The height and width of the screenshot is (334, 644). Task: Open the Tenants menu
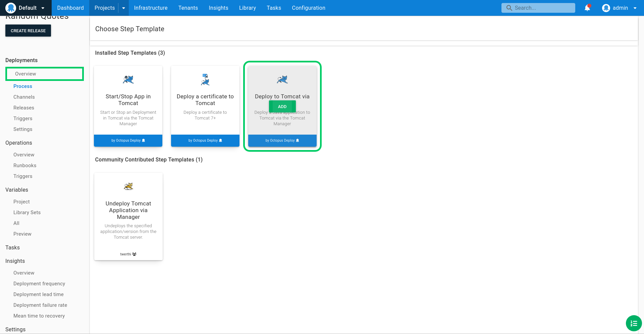[x=188, y=8]
